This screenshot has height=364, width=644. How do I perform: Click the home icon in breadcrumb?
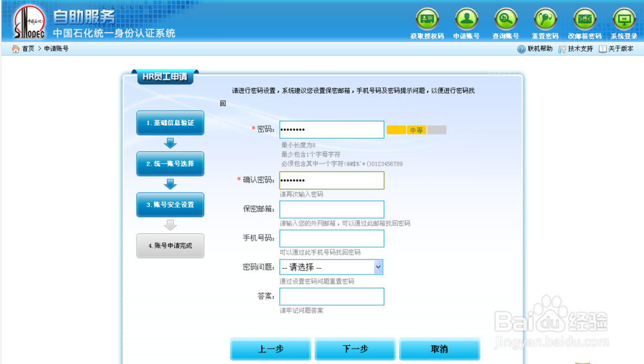click(15, 49)
